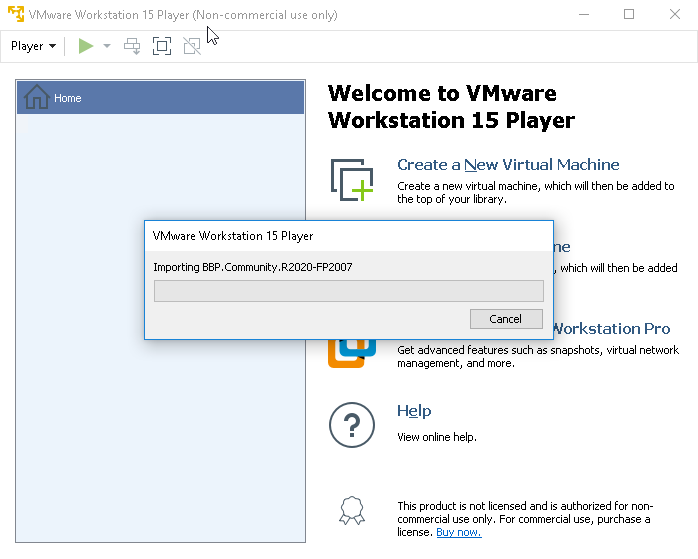
Task: Click 'View online help.' text
Action: click(437, 437)
